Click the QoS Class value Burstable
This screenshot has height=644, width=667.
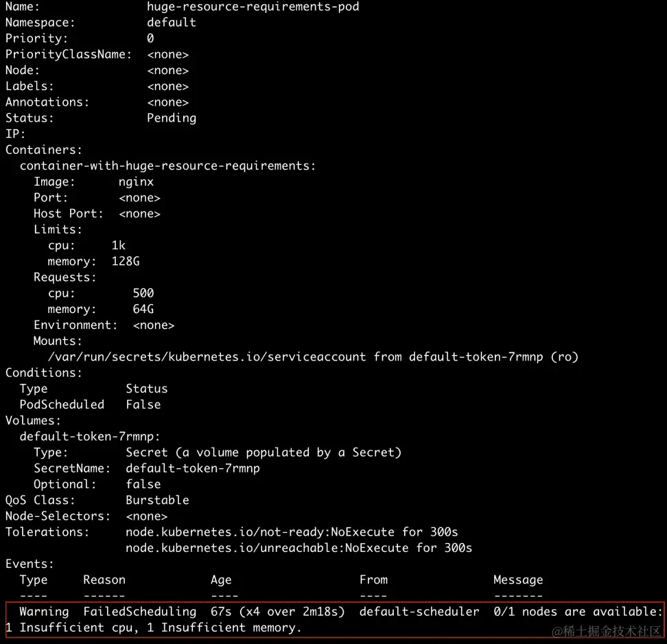[157, 500]
